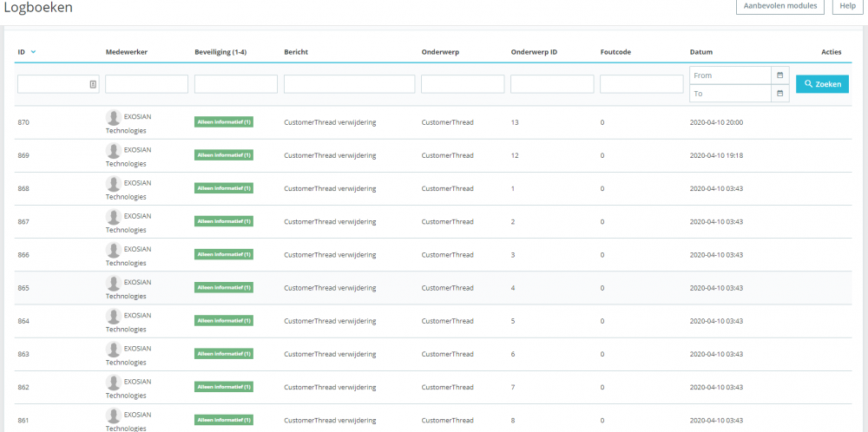The height and width of the screenshot is (432, 868).
Task: Open Aanbevolen modules
Action: click(780, 7)
